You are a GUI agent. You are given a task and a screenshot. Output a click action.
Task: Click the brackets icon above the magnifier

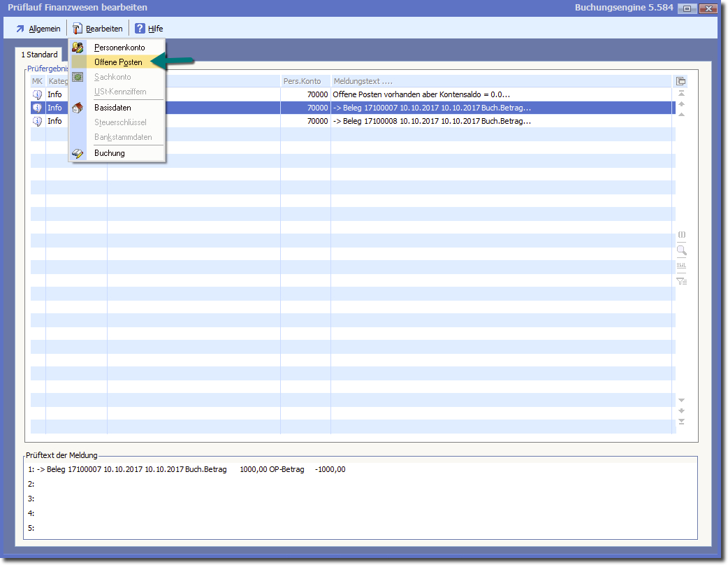pos(681,235)
